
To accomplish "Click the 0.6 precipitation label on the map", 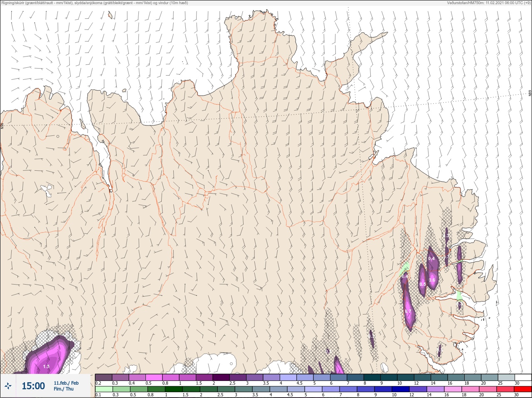I will point(432,280).
